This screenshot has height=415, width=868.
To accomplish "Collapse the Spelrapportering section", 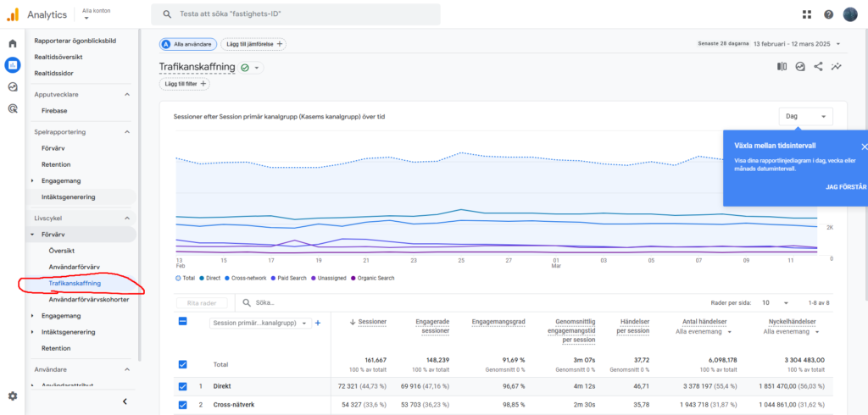I will [x=127, y=132].
